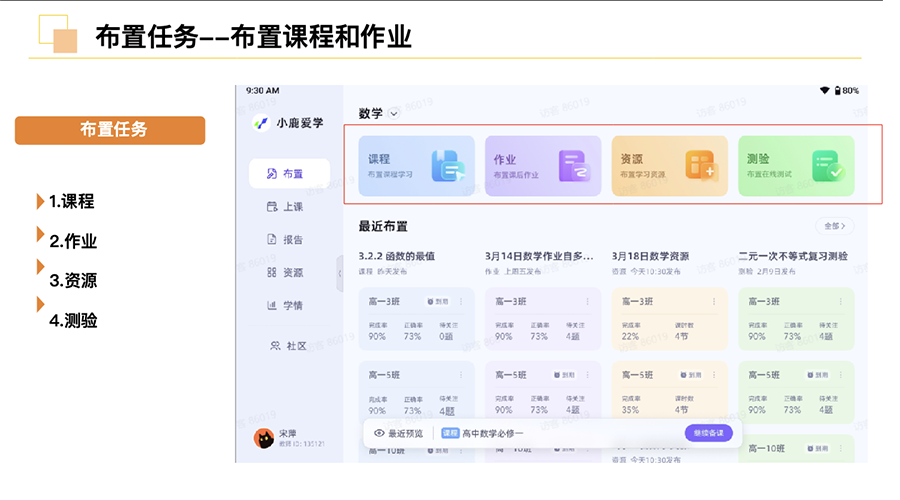Viewport: 900px width, 500px height.
Task: Open more options for 高一3班 course card
Action: coord(460,301)
